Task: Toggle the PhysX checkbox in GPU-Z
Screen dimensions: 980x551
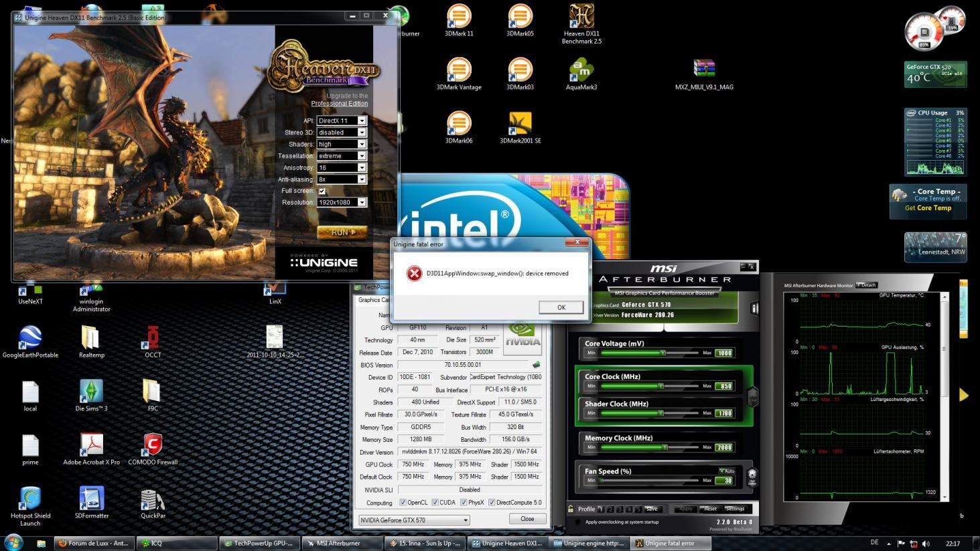Action: 463,502
